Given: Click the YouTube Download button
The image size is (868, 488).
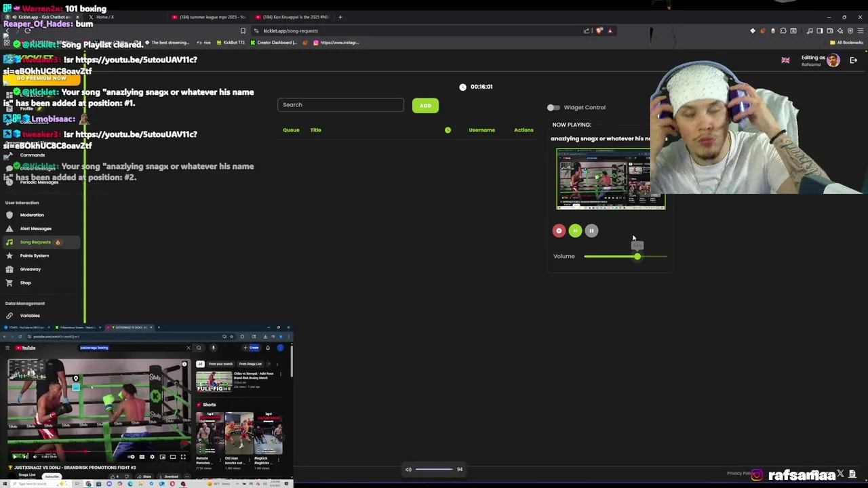Looking at the screenshot, I should pos(168,476).
